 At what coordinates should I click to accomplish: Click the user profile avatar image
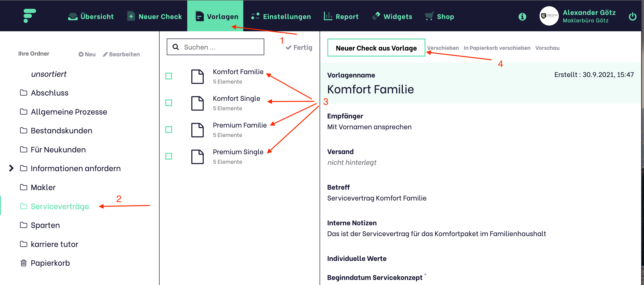click(x=549, y=16)
